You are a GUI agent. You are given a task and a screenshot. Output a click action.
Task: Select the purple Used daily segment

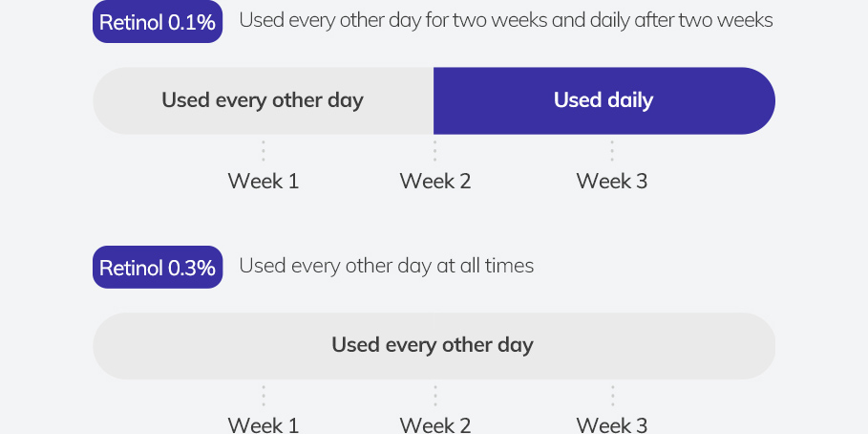click(x=603, y=101)
